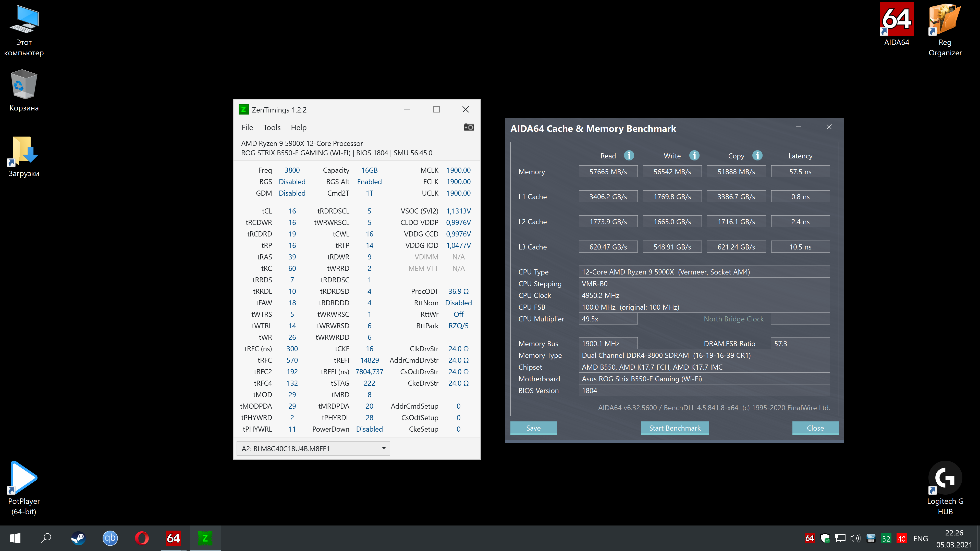Click the volume icon in system tray

(x=855, y=538)
